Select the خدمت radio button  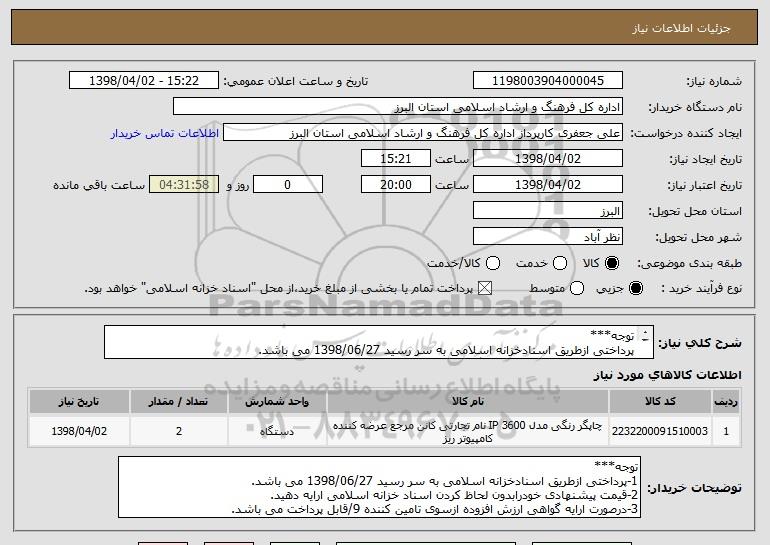(560, 263)
